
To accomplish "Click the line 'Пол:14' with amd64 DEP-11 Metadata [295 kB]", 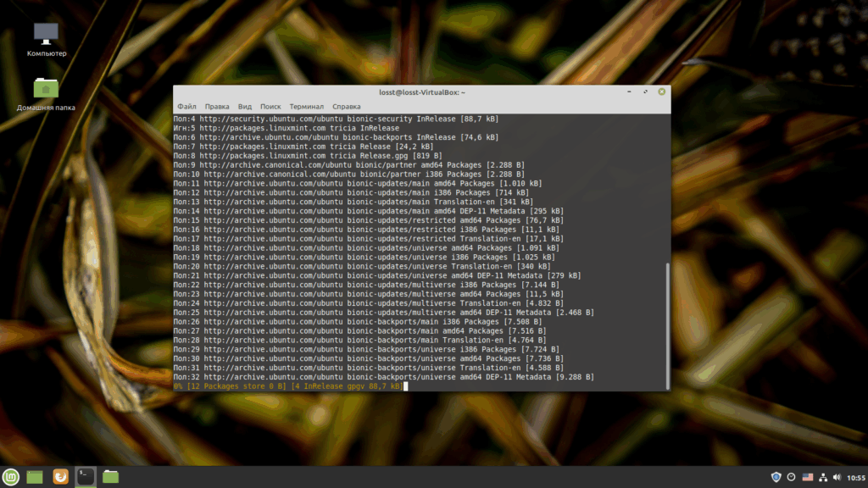I will tap(368, 211).
